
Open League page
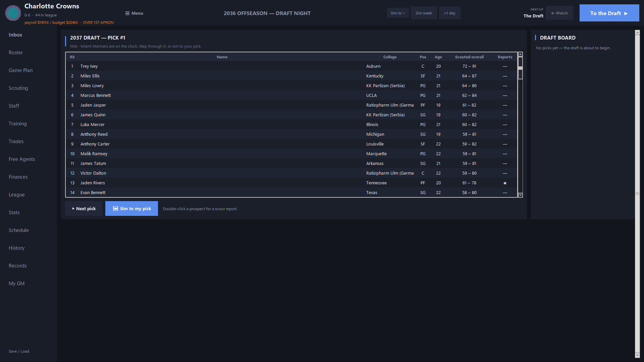pos(16,195)
